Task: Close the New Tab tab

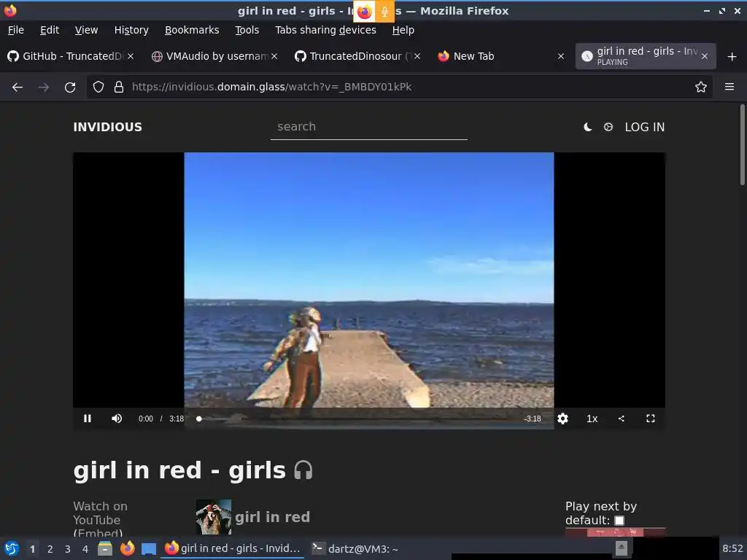Action: (561, 56)
